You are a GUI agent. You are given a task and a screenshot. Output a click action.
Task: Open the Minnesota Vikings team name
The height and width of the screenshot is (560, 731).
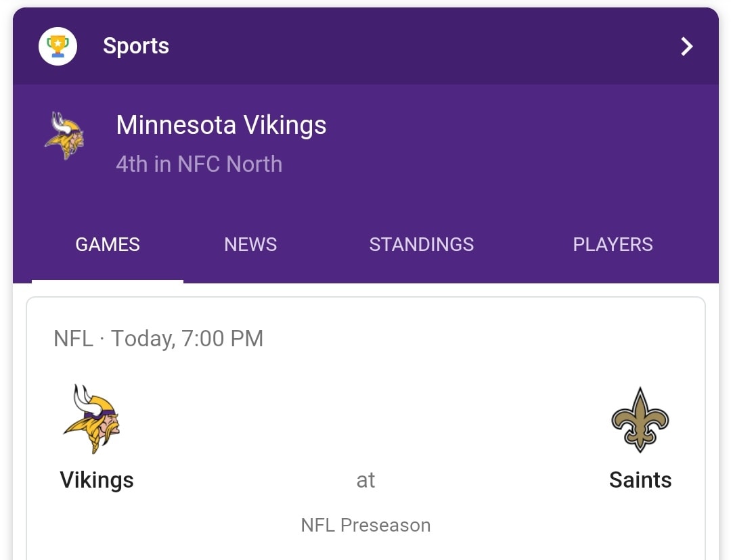pyautogui.click(x=221, y=125)
